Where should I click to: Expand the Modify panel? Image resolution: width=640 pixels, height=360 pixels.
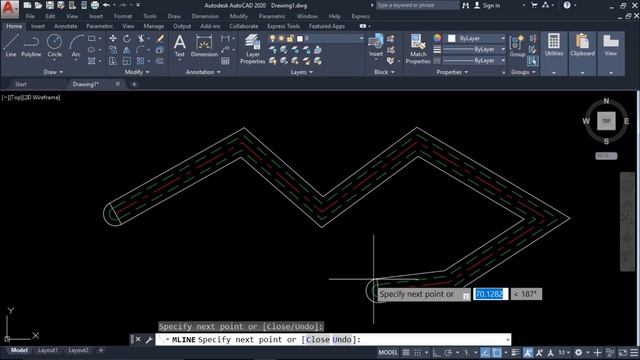pyautogui.click(x=137, y=72)
